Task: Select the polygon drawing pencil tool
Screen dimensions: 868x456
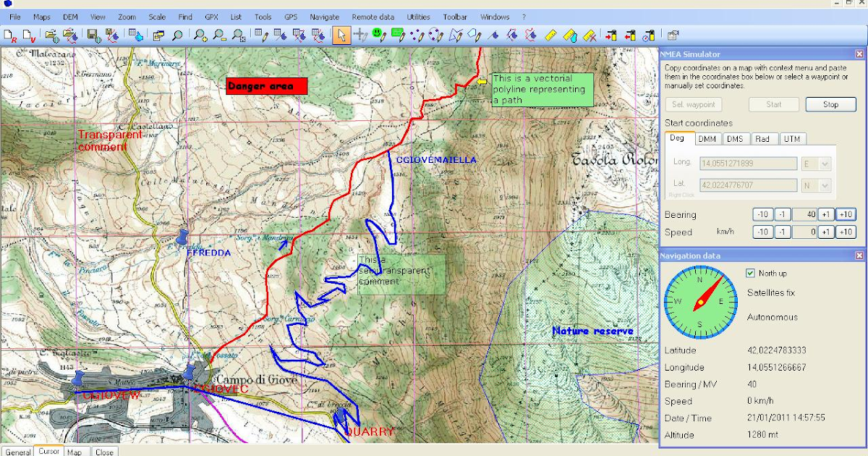Action: point(474,34)
